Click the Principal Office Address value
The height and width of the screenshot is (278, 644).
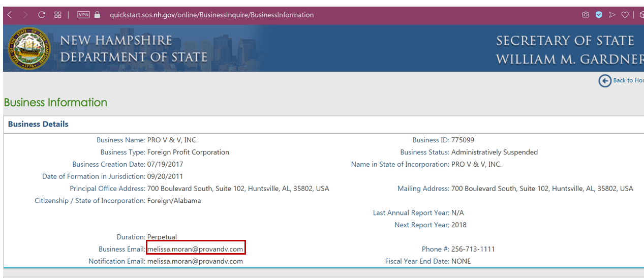[x=238, y=189]
